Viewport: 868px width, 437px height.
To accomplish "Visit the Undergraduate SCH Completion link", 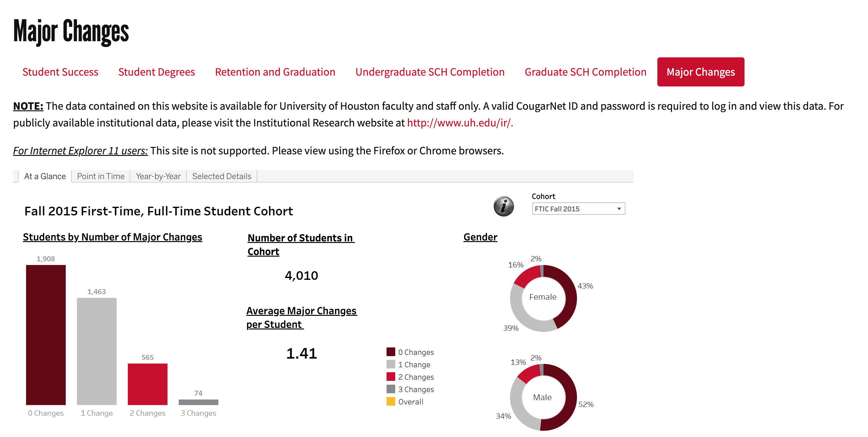I will [x=430, y=72].
